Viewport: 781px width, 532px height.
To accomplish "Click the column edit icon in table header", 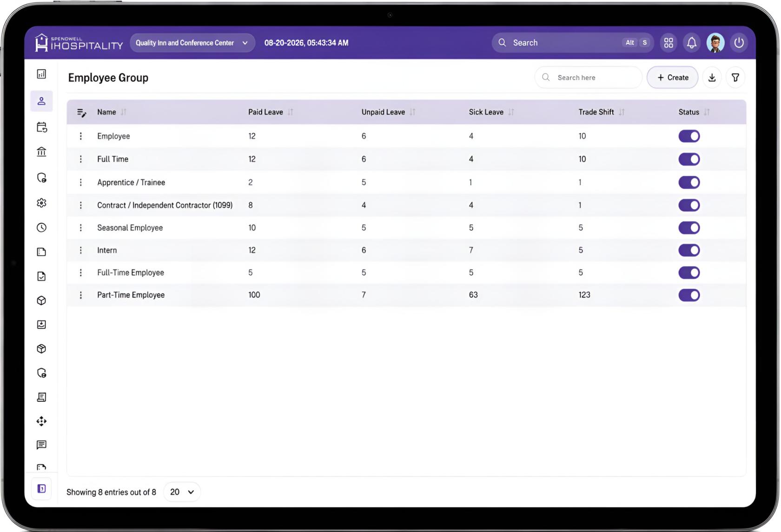I will [81, 112].
